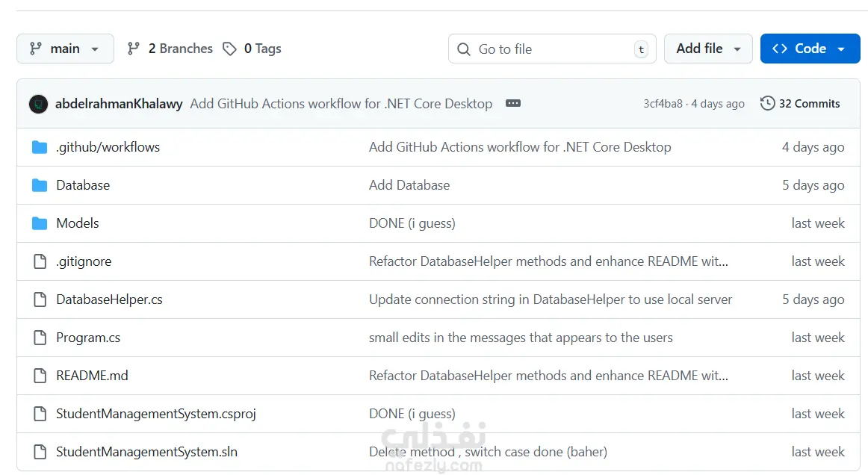Click the tag icon beside 0 Tags
Viewport: 868px width, 475px height.
230,49
